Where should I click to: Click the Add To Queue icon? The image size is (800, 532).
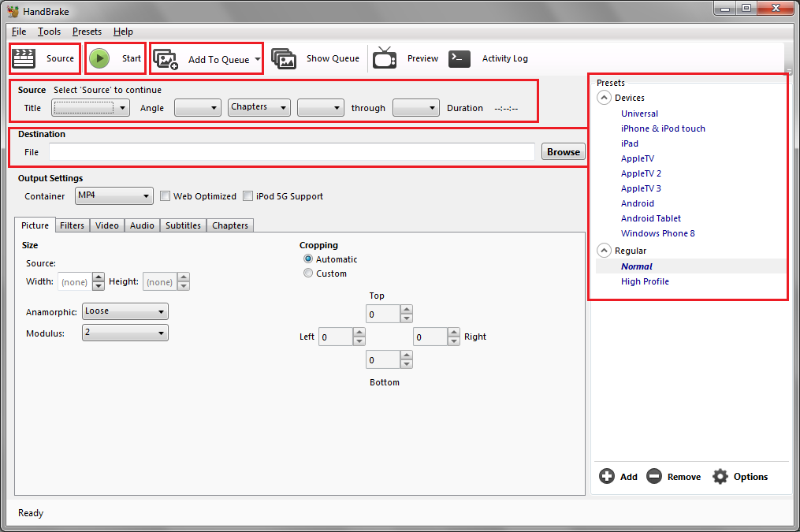point(166,59)
